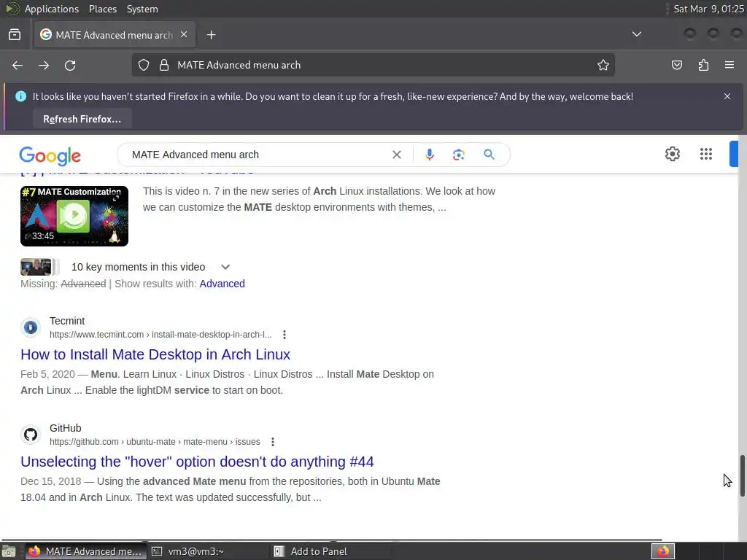Start a voice search with microphone
Viewport: 747px width, 560px height.
429,155
